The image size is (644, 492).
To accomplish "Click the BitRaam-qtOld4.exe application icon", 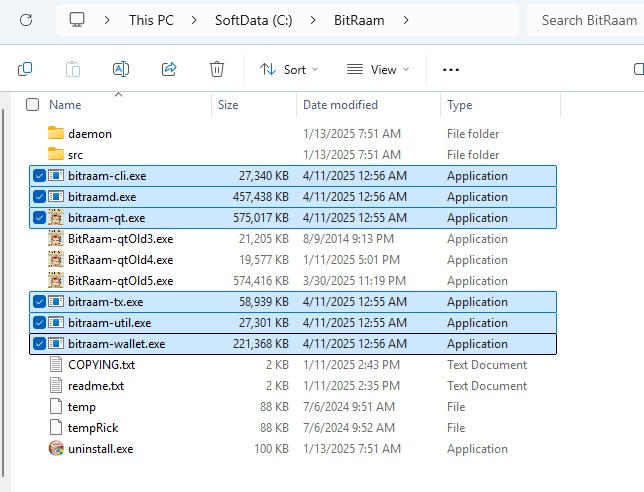I will point(56,259).
